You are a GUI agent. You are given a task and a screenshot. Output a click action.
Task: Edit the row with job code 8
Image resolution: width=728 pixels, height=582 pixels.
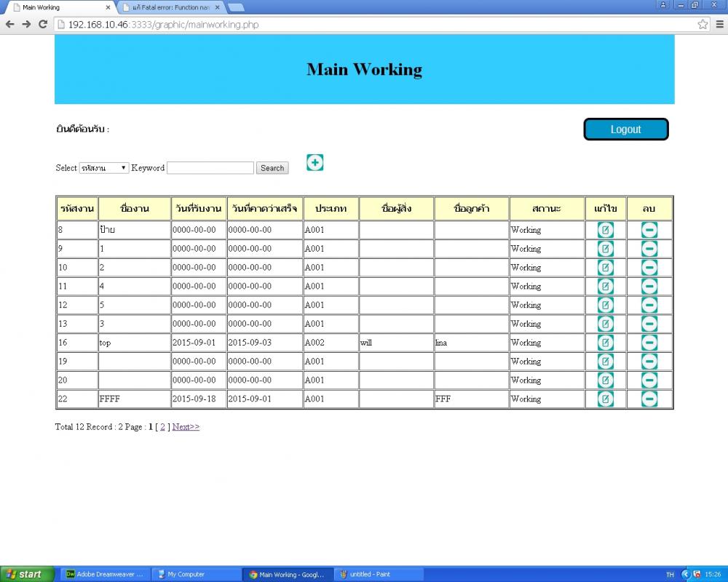pyautogui.click(x=605, y=230)
